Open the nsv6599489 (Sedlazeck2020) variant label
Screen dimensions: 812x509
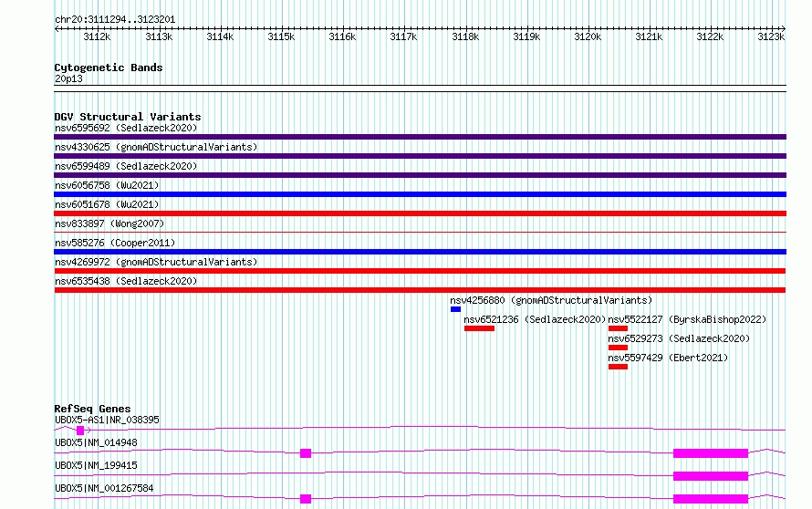(126, 166)
